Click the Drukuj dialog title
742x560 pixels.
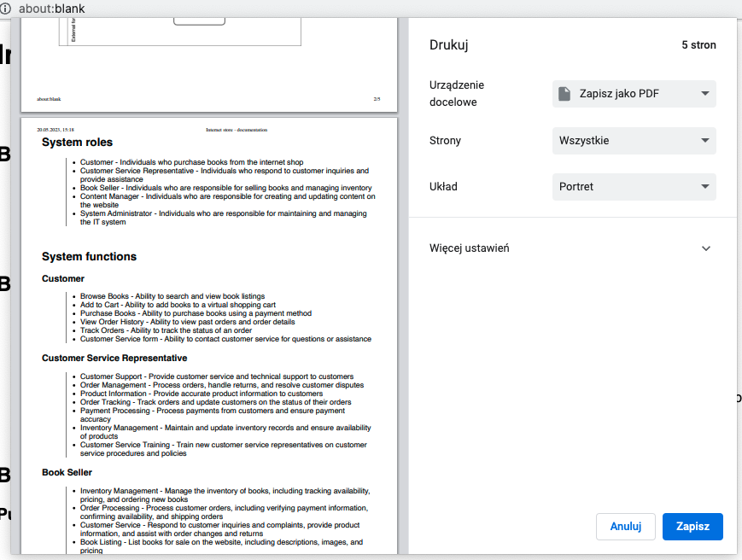(448, 45)
